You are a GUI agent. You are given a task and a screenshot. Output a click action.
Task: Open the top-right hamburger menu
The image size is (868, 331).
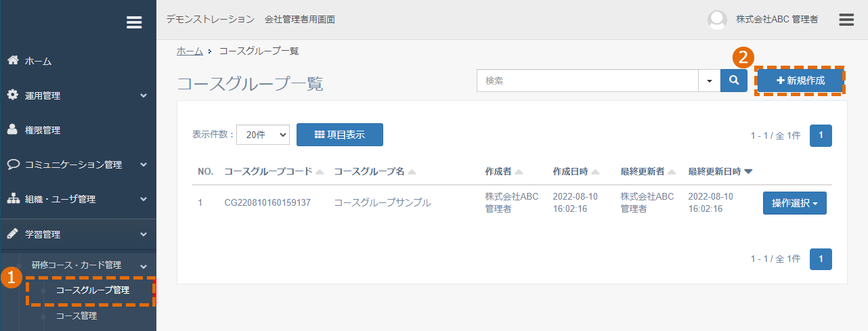pos(846,20)
